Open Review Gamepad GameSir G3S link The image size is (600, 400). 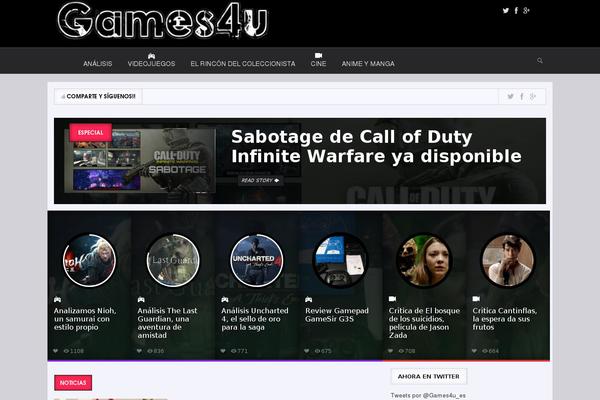[337, 315]
